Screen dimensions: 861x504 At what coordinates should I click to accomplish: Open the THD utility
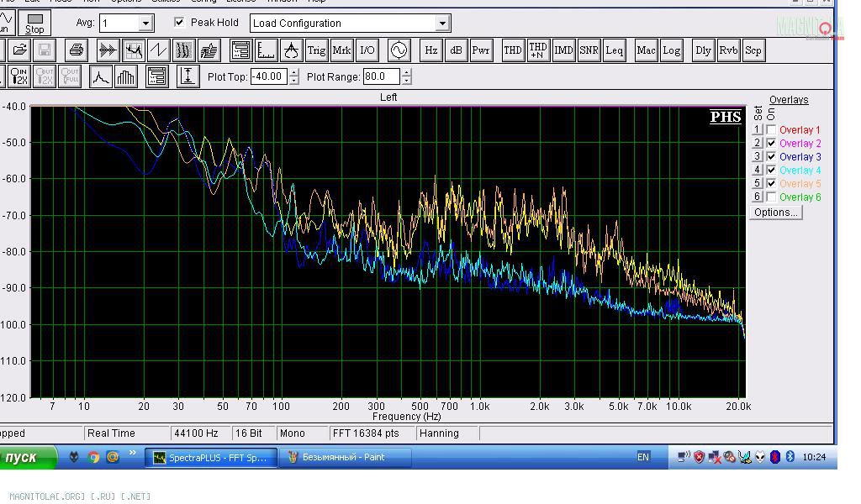pyautogui.click(x=513, y=50)
